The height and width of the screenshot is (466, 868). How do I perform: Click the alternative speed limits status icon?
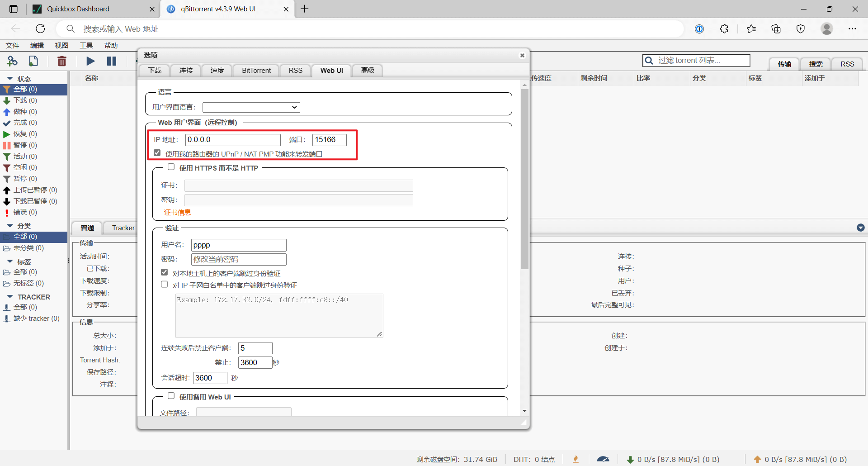coord(603,459)
